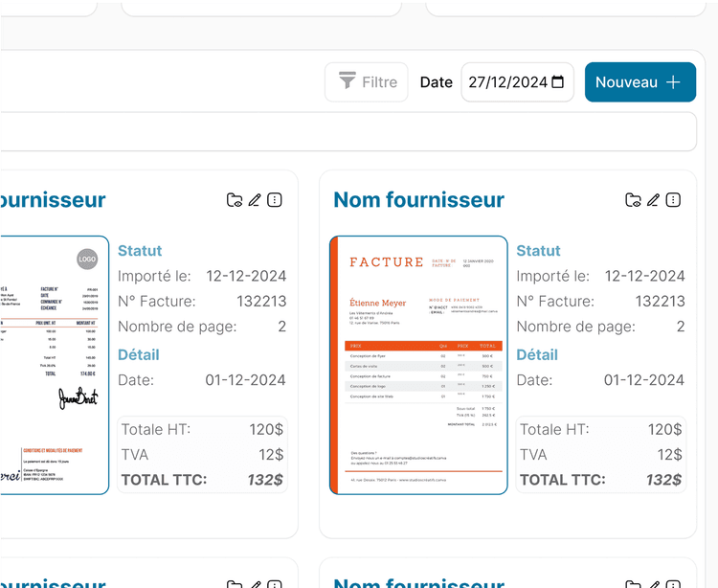Image resolution: width=718 pixels, height=588 pixels.
Task: Click the Filtre button
Action: 367,82
